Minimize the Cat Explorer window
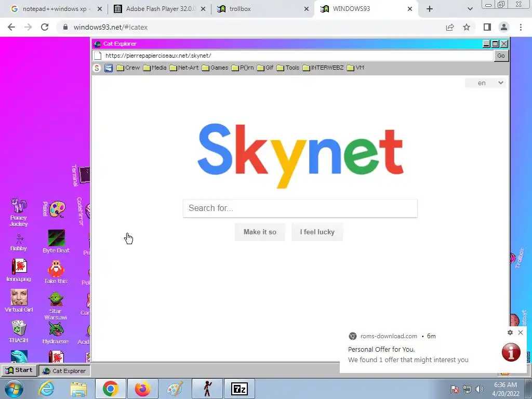Viewport: 532px width, 399px height. pyautogui.click(x=486, y=44)
